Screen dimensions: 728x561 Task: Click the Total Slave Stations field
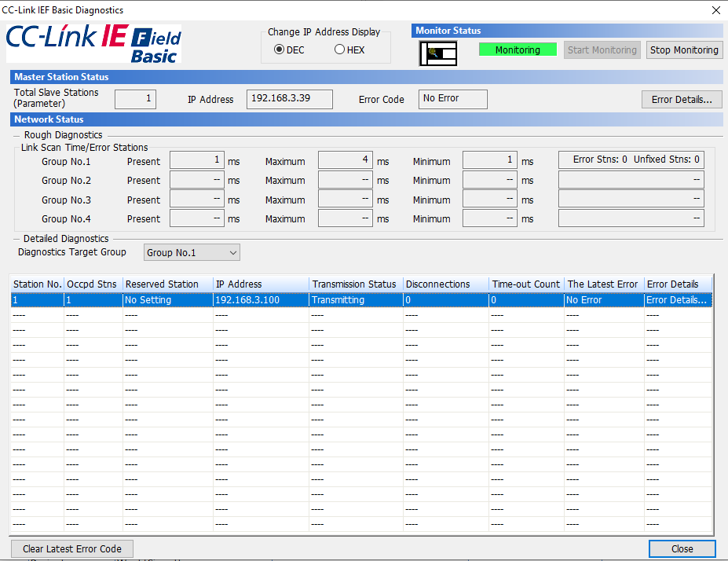tap(135, 99)
